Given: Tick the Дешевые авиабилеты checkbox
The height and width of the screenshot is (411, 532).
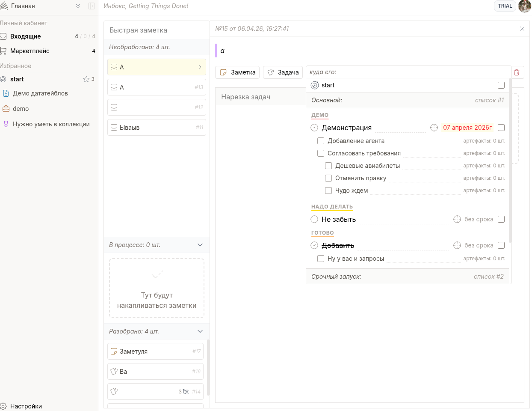Looking at the screenshot, I should click(x=328, y=166).
